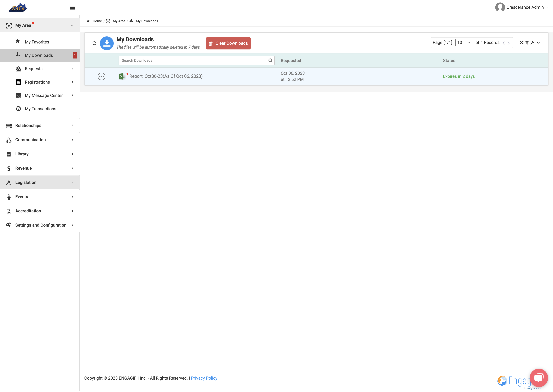This screenshot has height=392, width=553.
Task: Sort by Requested column header
Action: pos(291,61)
